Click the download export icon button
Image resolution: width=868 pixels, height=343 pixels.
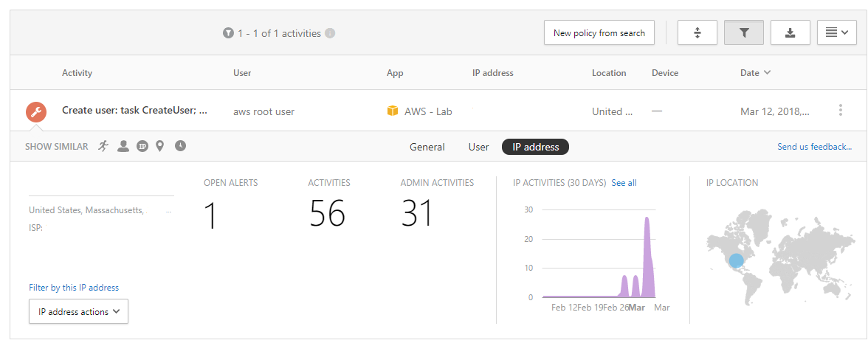790,32
